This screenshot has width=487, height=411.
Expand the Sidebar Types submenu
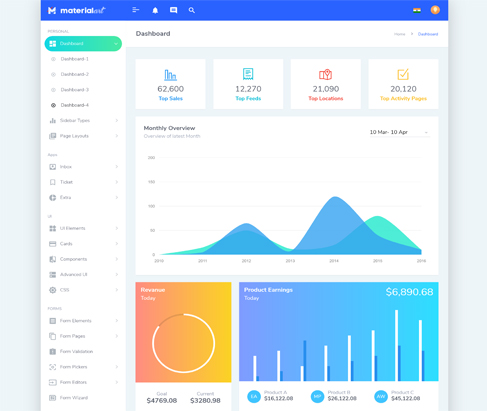[x=83, y=120]
